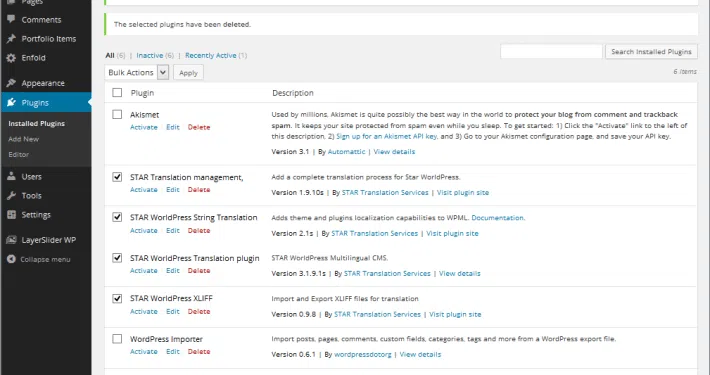The width and height of the screenshot is (710, 375).
Task: Uncheck STAR WorldPress XLIFF checkbox
Action: (x=117, y=298)
